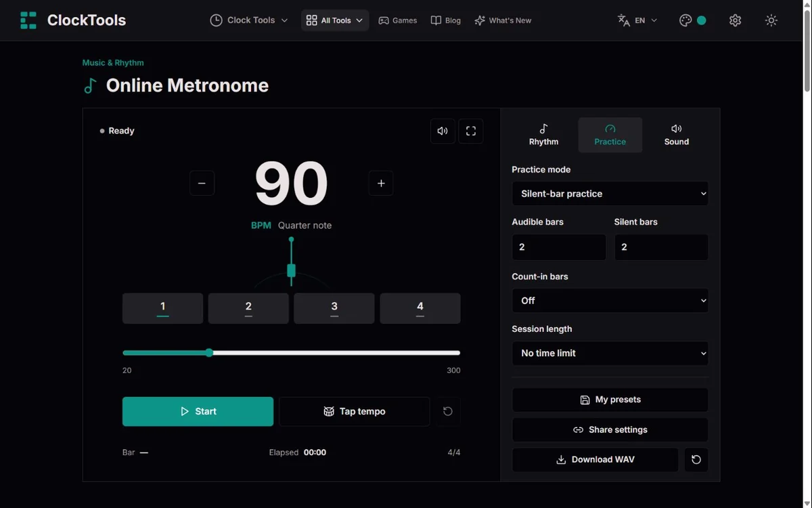
Task: Click the music note icon beside title
Action: pos(90,86)
